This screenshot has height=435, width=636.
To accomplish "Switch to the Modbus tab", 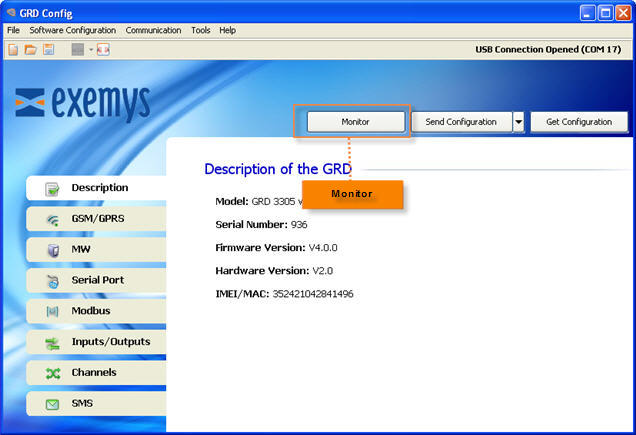I will (97, 311).
